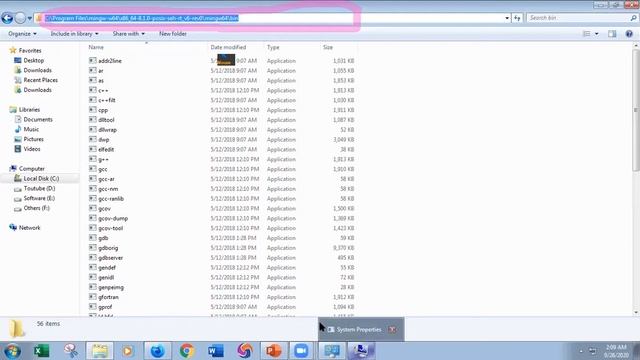The image size is (640, 360).
Task: Click the Change your view icon
Action: pyautogui.click(x=587, y=34)
